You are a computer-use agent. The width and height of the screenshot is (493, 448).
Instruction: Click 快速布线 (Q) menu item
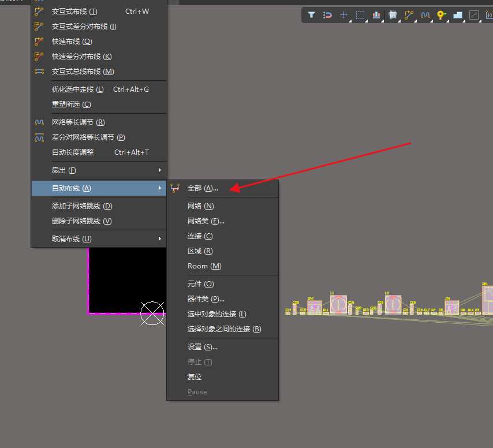click(x=99, y=42)
